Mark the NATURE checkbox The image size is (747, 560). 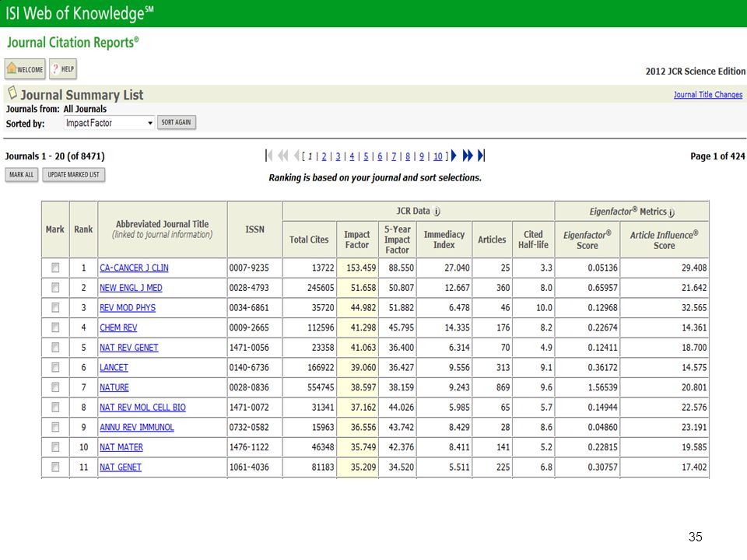(55, 387)
